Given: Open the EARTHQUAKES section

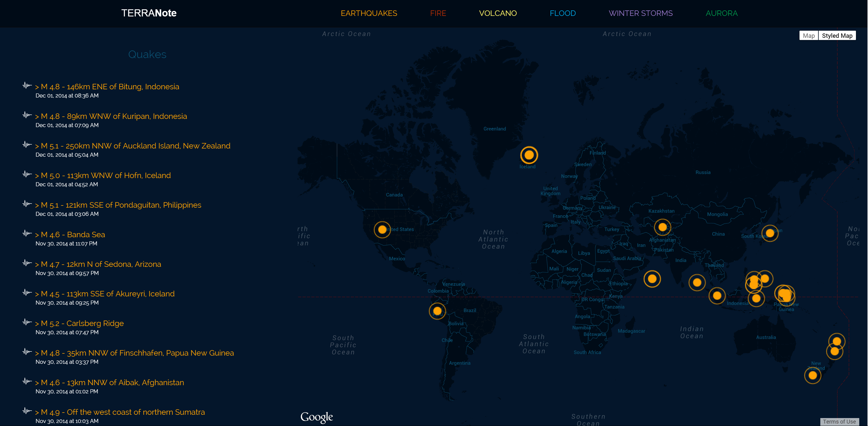Looking at the screenshot, I should click(369, 13).
